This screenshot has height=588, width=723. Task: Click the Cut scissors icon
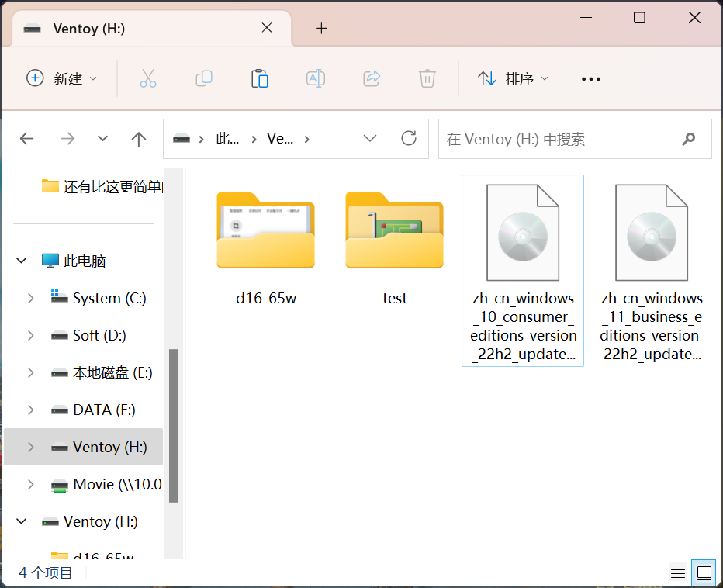click(x=148, y=78)
